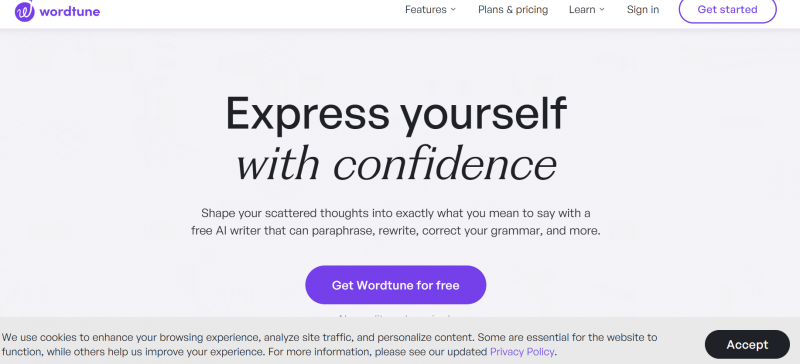Image resolution: width=800 pixels, height=364 pixels.
Task: Expand the chevron beside Learn
Action: [602, 10]
